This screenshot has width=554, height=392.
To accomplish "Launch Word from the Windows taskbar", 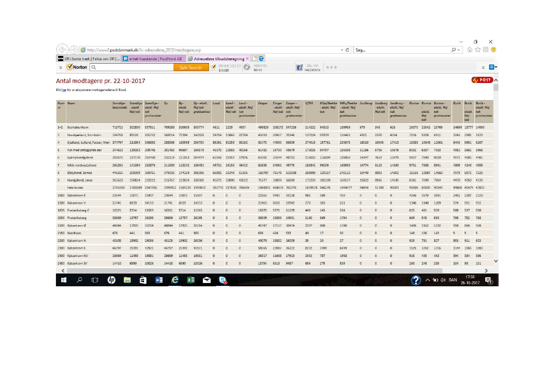I will (x=159, y=280).
